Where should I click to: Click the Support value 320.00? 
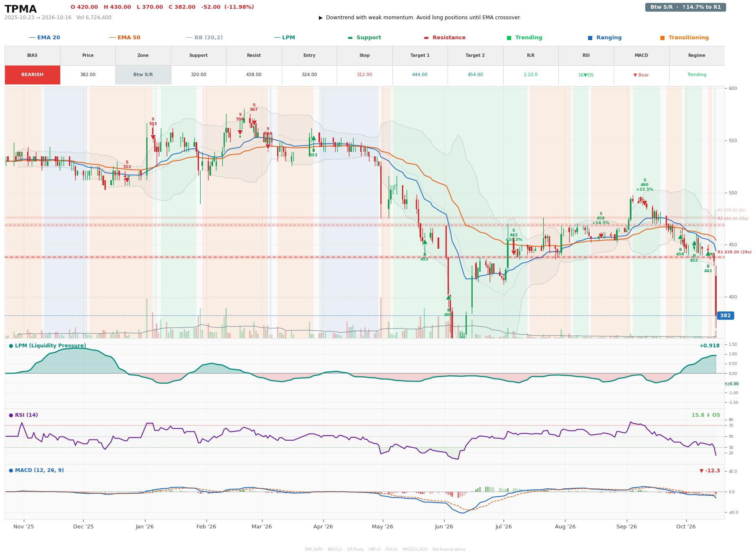click(199, 75)
